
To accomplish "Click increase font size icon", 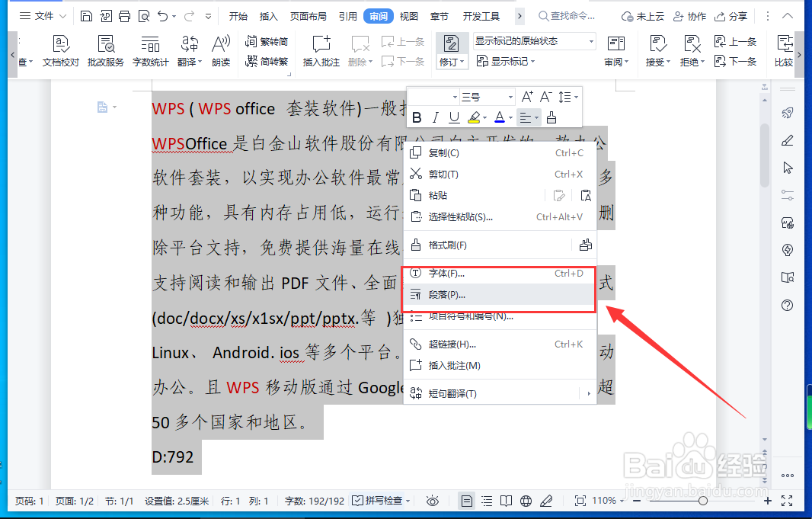I will pyautogui.click(x=527, y=97).
